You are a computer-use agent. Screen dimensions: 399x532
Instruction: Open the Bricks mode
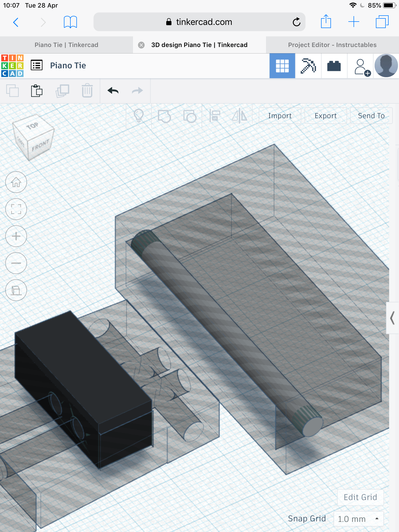coord(334,66)
